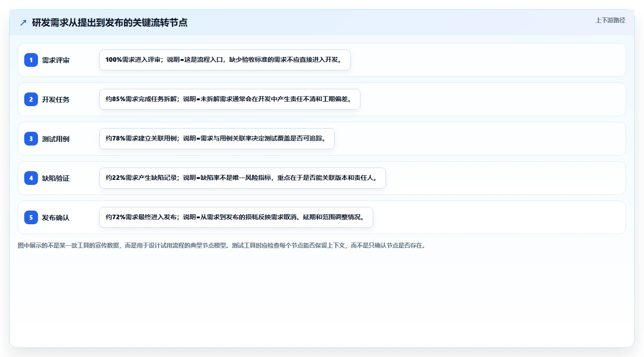This screenshot has height=357, width=644.
Task: Click the 100%需求进入评审 description box
Action: (225, 60)
